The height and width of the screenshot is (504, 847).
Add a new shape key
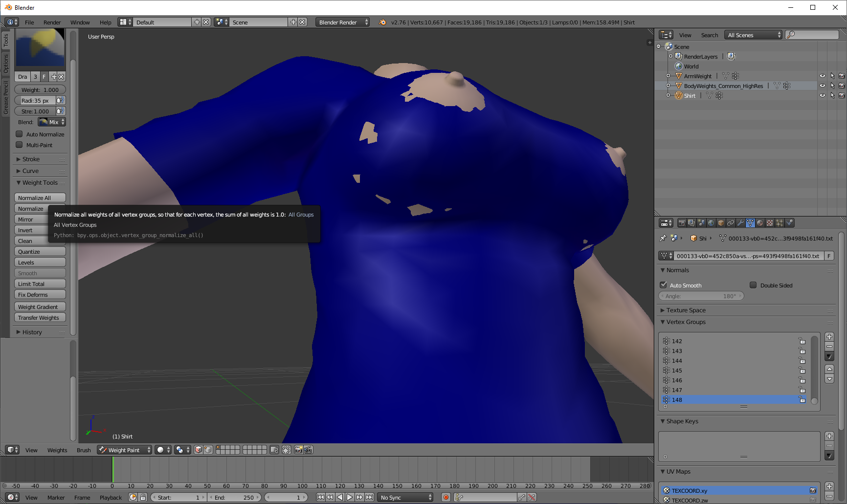pos(829,436)
